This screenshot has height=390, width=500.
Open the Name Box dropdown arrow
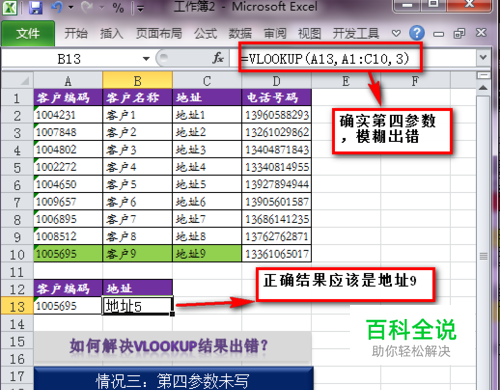click(x=146, y=59)
